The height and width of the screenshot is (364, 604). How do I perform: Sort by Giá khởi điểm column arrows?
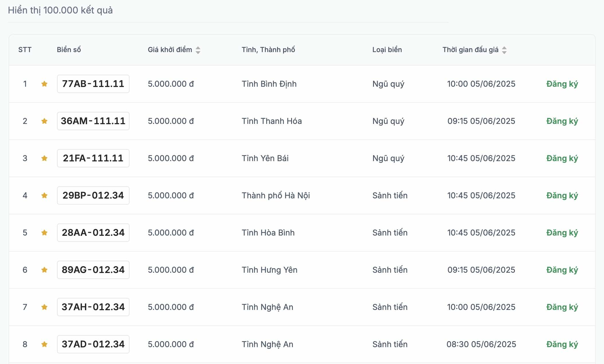pyautogui.click(x=198, y=50)
